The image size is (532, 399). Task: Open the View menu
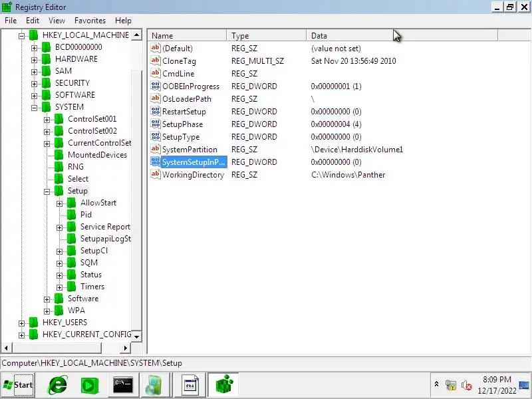click(x=57, y=21)
